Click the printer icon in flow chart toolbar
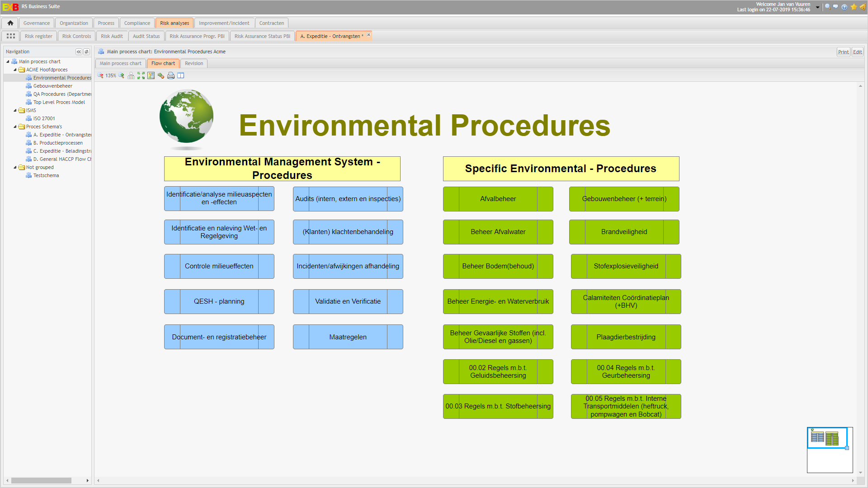The image size is (868, 488). click(x=171, y=75)
